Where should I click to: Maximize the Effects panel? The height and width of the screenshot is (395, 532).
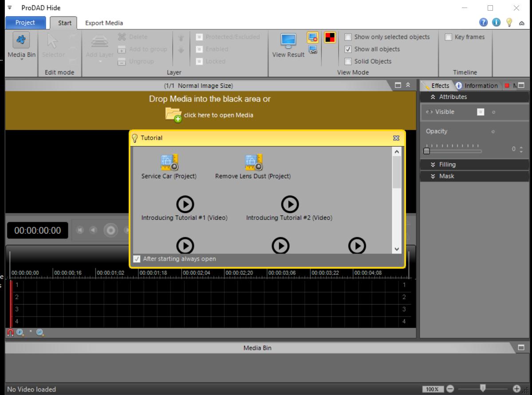pyautogui.click(x=521, y=86)
